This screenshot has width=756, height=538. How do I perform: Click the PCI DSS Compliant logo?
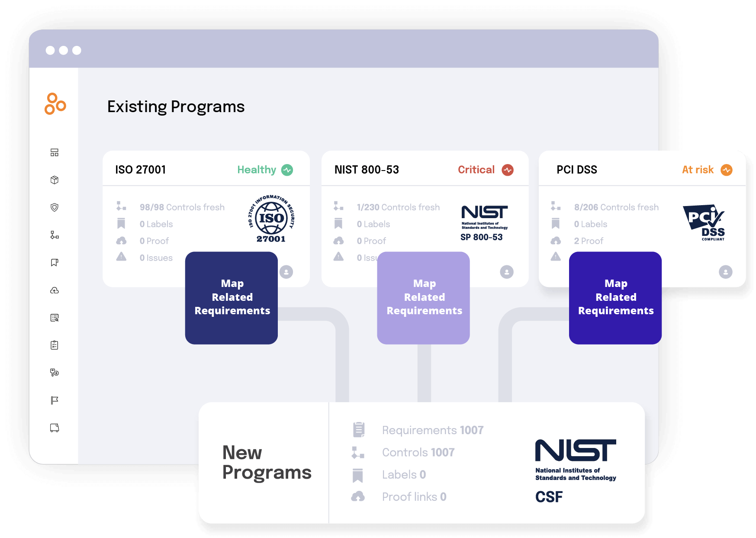pos(704,222)
